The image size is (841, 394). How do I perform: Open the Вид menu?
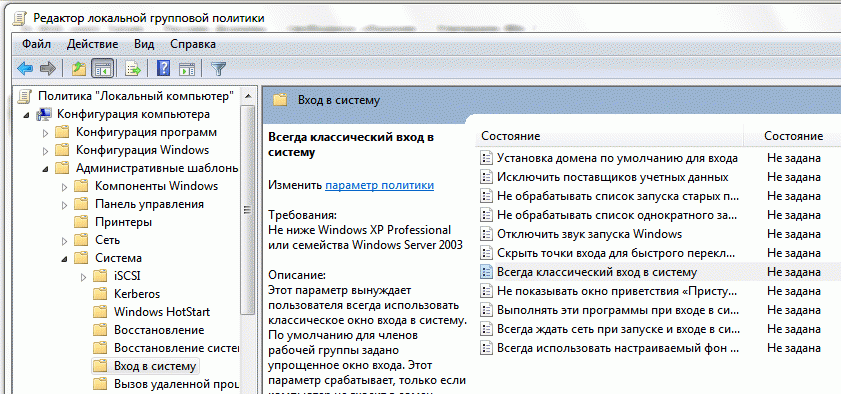pos(144,44)
